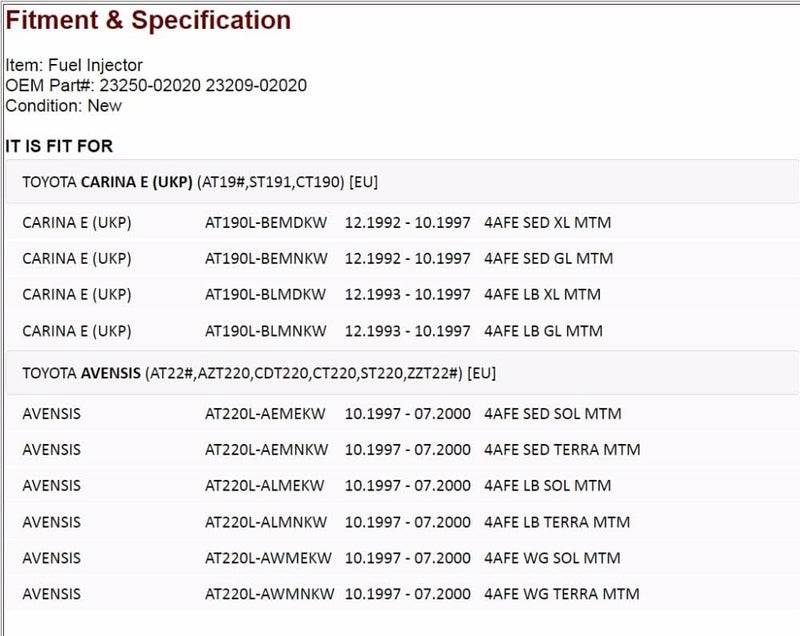
Task: Click model code AT220L-AWMEKW
Action: (x=266, y=558)
